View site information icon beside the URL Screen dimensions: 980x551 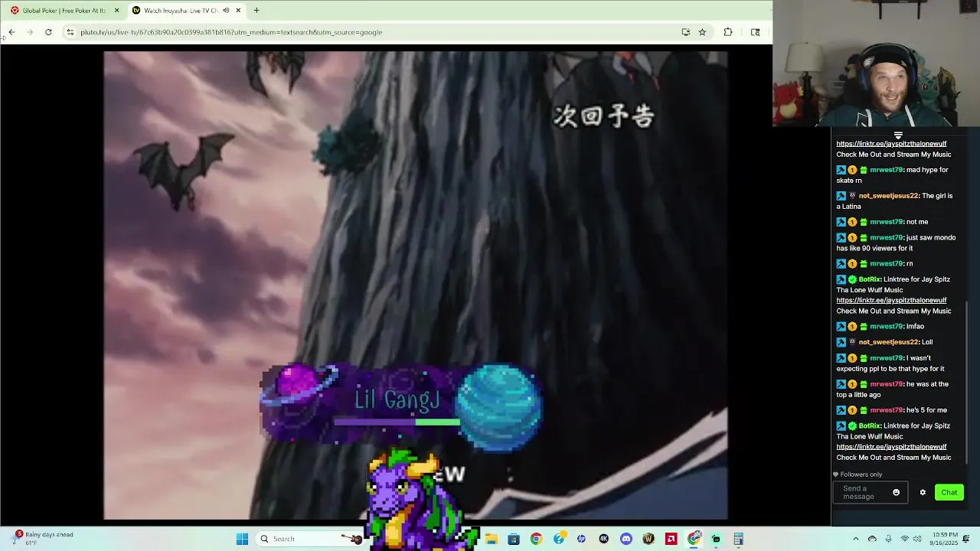(x=70, y=32)
